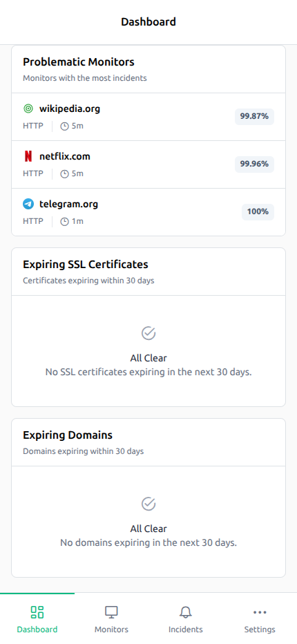Click the Telegram paper plane icon

(28, 204)
